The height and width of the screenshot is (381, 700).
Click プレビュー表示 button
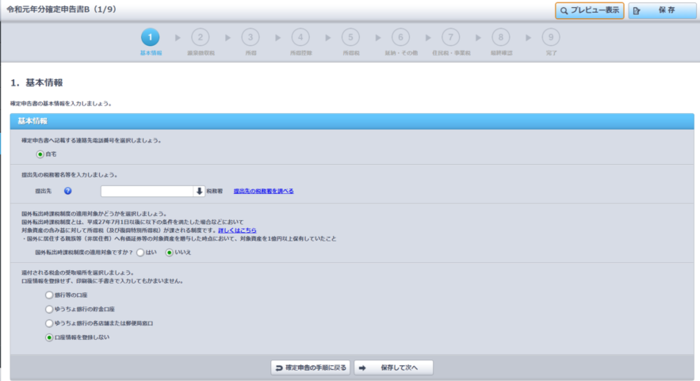pyautogui.click(x=590, y=10)
